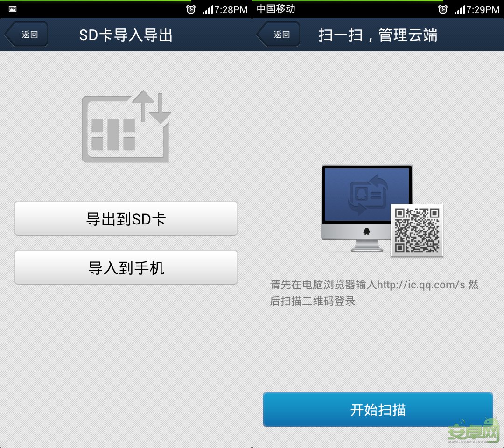Select the SD卡导入导出 title bar
The image size is (504, 448).
(x=127, y=34)
